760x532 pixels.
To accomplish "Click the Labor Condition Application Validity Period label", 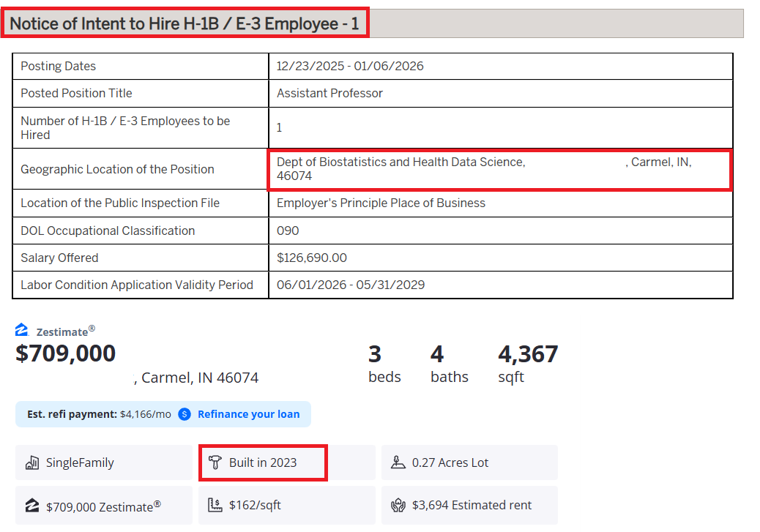I will click(x=137, y=285).
